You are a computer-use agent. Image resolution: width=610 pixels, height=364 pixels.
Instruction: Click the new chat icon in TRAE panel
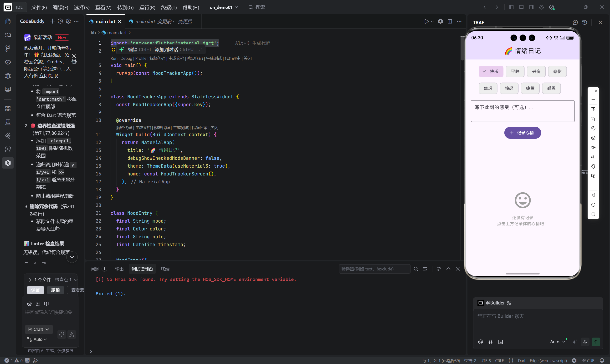click(575, 23)
